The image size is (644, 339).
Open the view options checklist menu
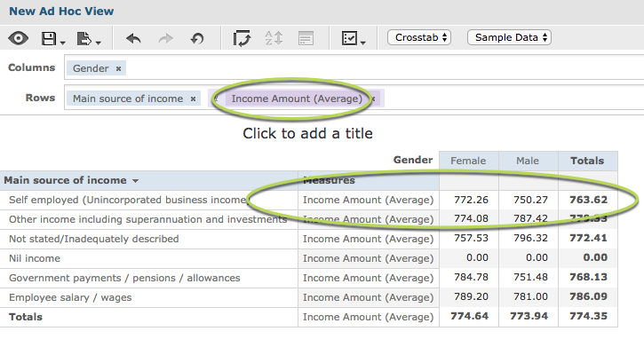point(353,38)
